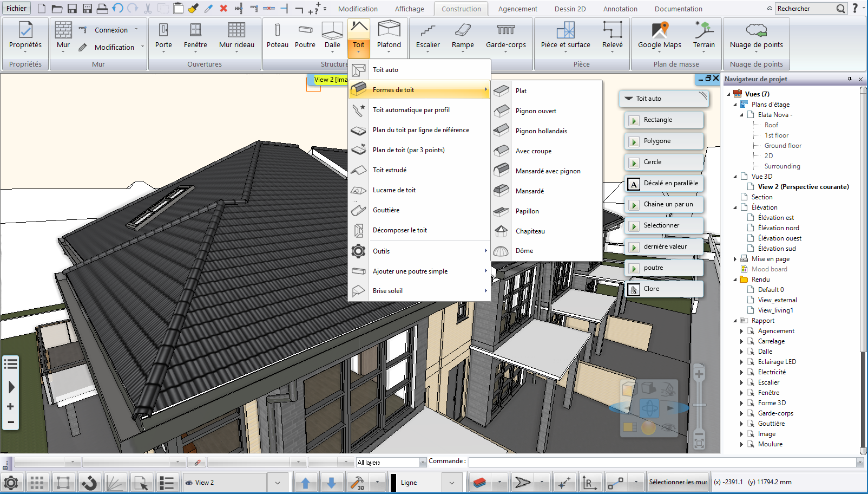Collapse the Élévation tree node
868x494 pixels.
click(735, 207)
